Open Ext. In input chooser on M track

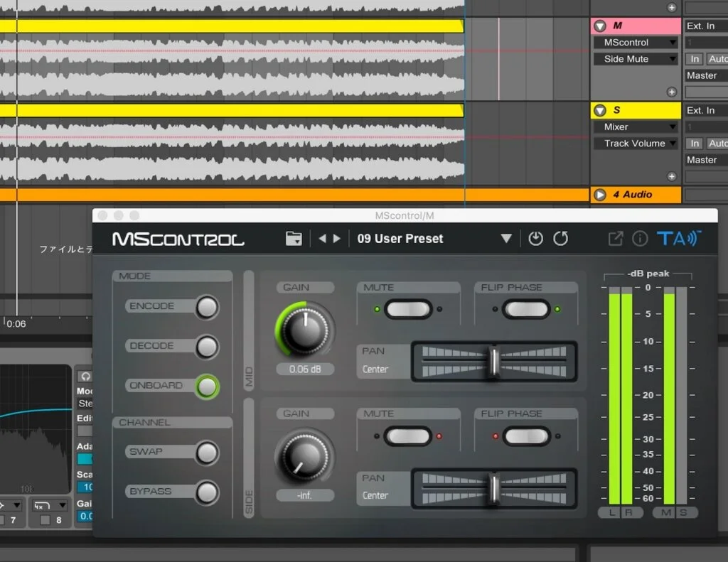click(706, 26)
